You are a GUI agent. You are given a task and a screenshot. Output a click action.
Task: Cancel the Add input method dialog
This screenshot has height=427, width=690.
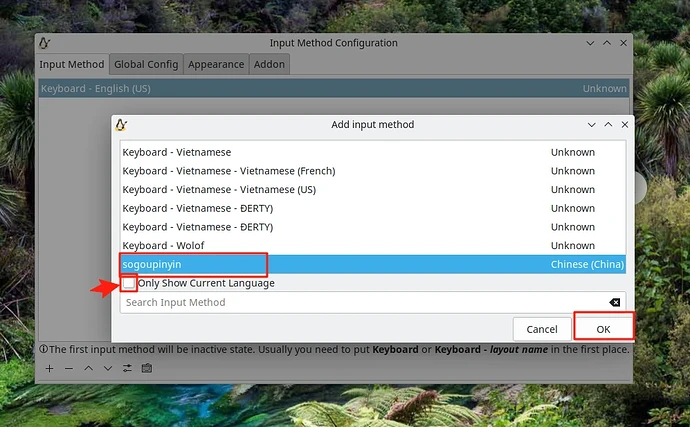click(x=541, y=328)
